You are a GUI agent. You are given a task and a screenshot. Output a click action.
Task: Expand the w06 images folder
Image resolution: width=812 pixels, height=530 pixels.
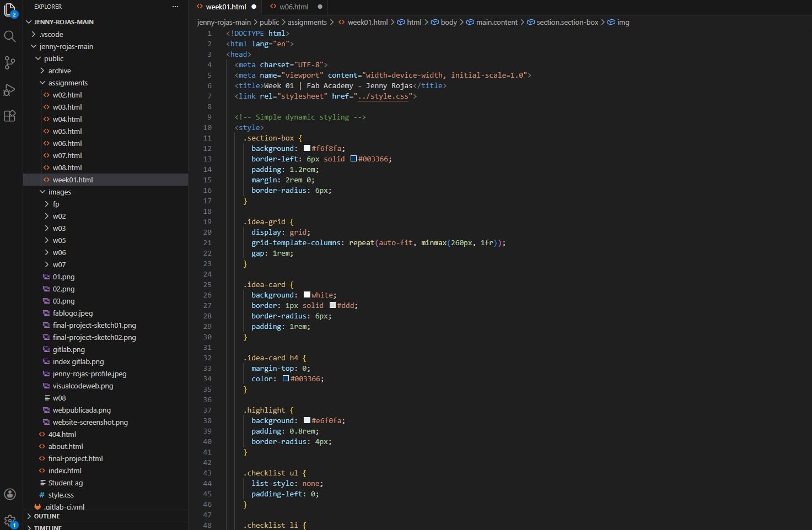[x=46, y=252]
